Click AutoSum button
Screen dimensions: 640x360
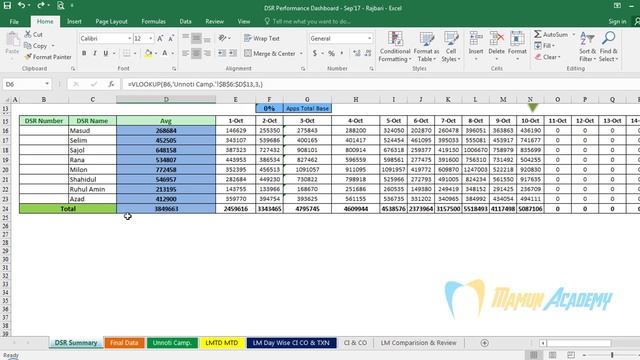click(551, 35)
